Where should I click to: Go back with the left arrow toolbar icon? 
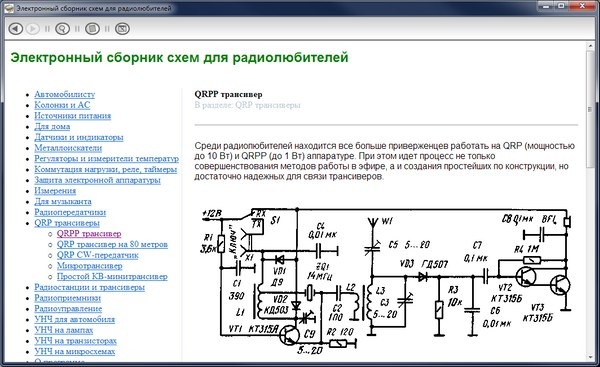(16, 29)
